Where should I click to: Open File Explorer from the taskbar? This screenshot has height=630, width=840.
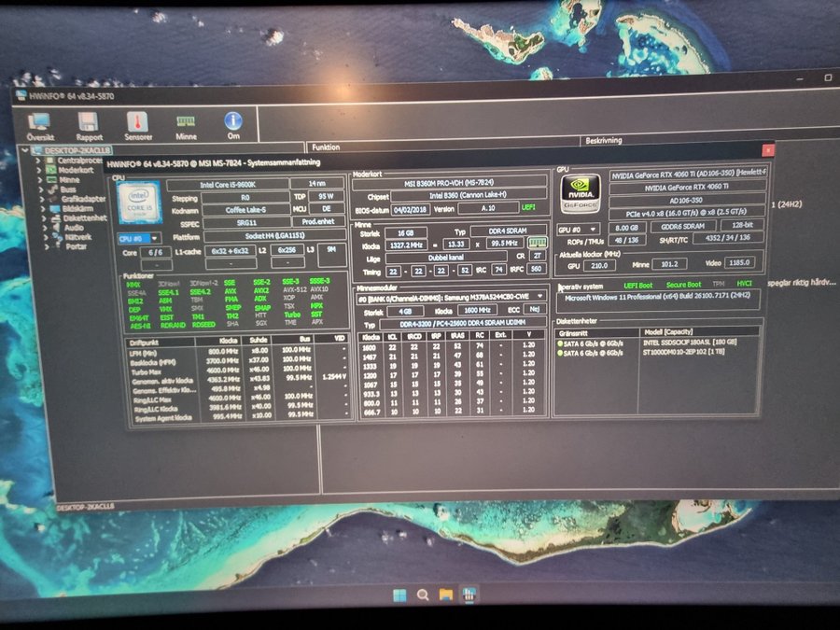click(x=446, y=595)
